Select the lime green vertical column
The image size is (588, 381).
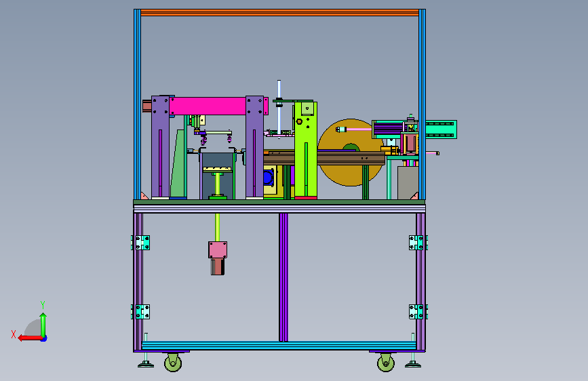306,150
